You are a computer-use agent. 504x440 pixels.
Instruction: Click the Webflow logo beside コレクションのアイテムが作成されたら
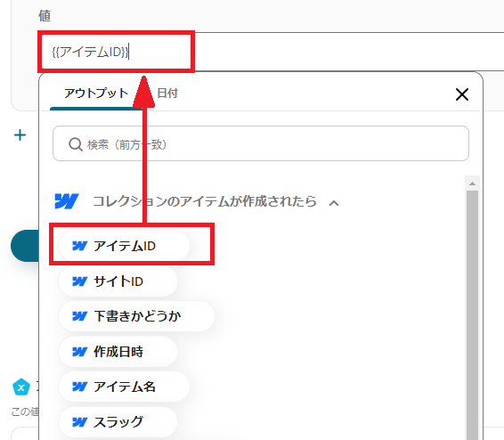coord(67,201)
